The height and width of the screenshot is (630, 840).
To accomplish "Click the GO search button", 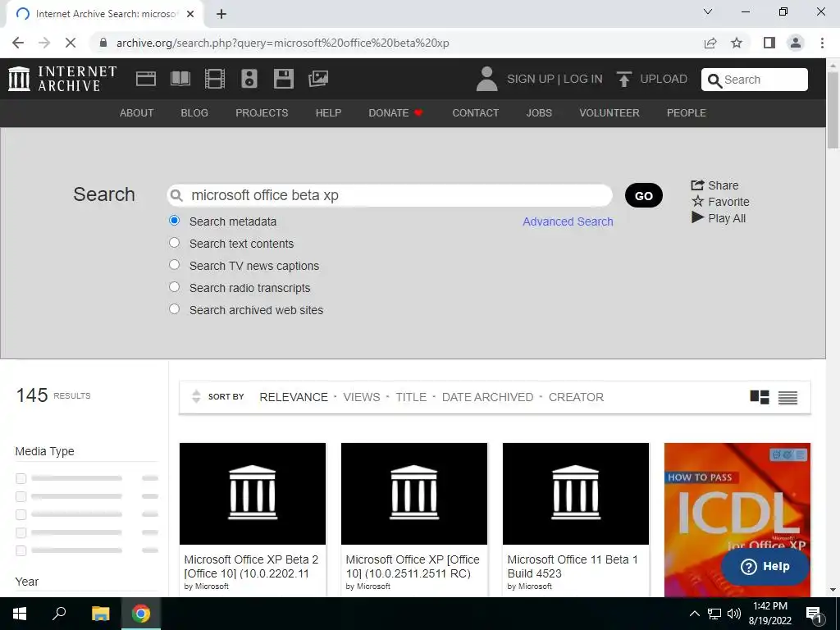I will [x=644, y=195].
